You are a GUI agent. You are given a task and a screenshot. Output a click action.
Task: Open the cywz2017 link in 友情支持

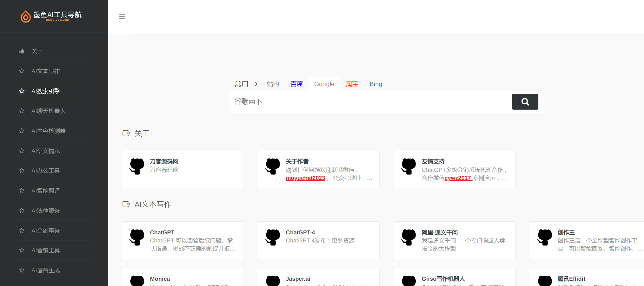[458, 178]
